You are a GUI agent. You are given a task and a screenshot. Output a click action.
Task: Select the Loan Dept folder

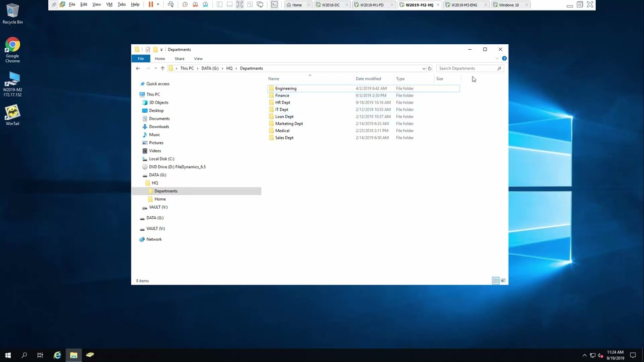[x=284, y=117]
